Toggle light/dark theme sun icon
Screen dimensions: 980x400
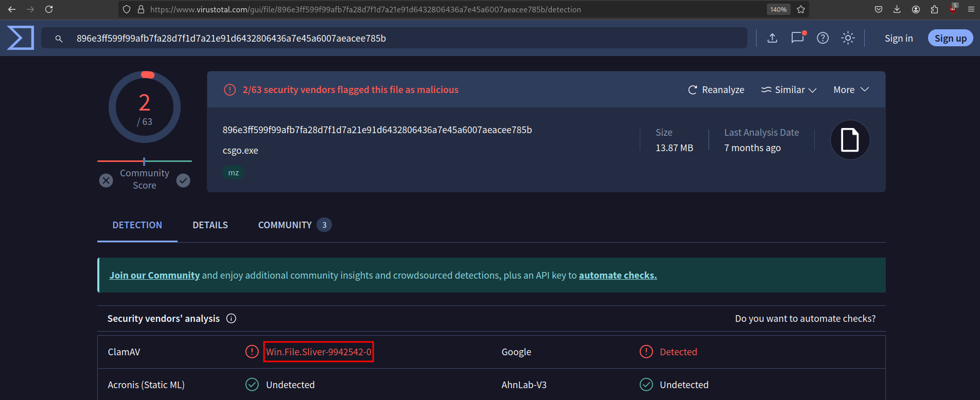tap(848, 38)
